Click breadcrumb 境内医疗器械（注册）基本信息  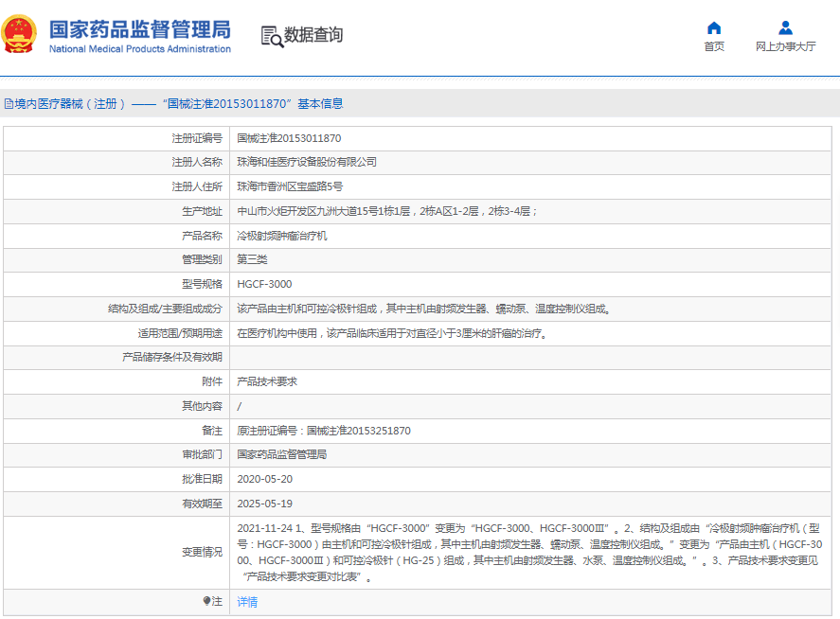(x=179, y=104)
